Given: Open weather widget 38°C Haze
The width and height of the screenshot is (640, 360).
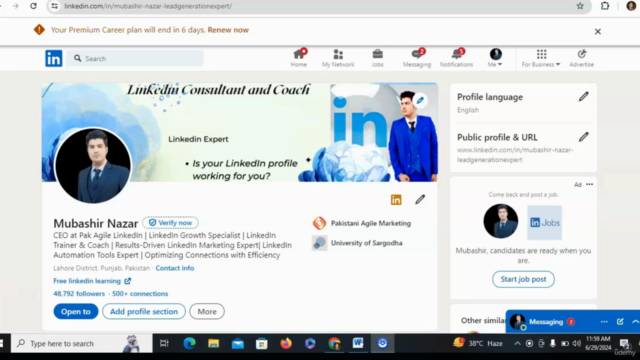Looking at the screenshot, I should tap(478, 343).
